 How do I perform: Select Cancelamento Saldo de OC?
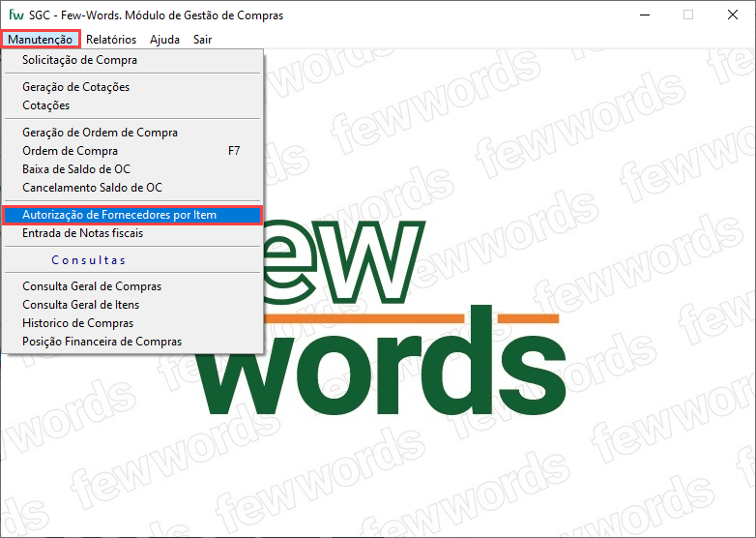(132, 187)
